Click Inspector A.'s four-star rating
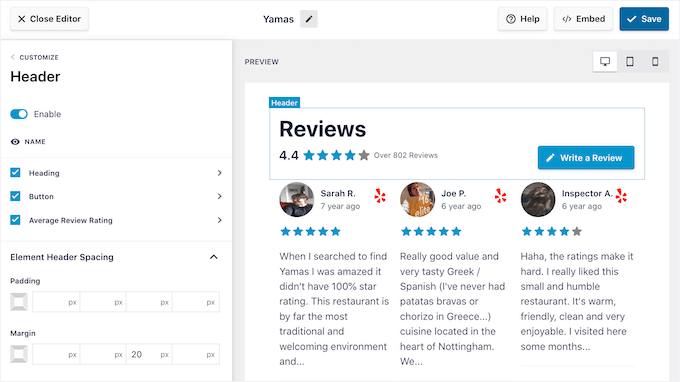Image resolution: width=680 pixels, height=382 pixels. click(x=551, y=232)
